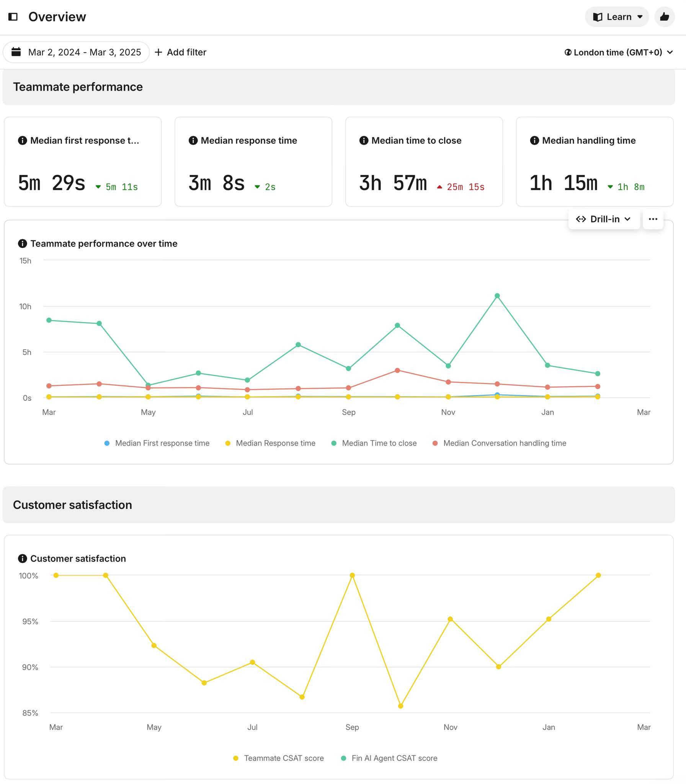
Task: Toggle Median Response time legend series
Action: click(x=270, y=443)
